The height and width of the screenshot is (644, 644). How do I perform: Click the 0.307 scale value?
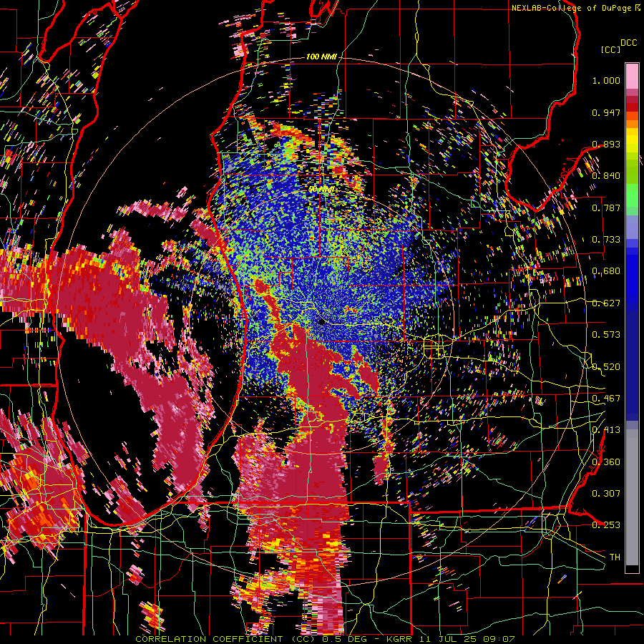tap(606, 494)
